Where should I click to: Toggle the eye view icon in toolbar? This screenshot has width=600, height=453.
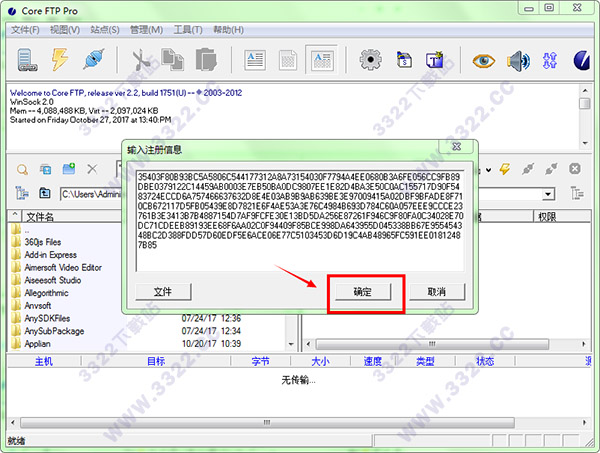pyautogui.click(x=483, y=60)
